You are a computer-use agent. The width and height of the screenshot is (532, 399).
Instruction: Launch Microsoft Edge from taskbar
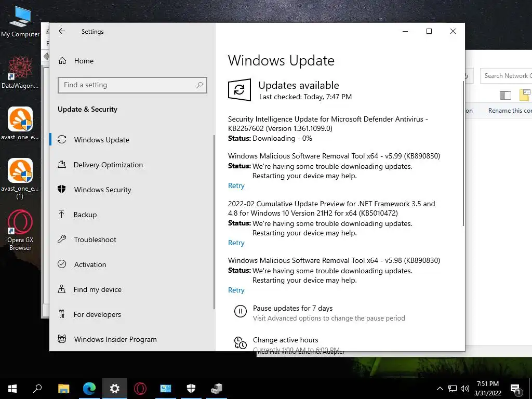(89, 389)
